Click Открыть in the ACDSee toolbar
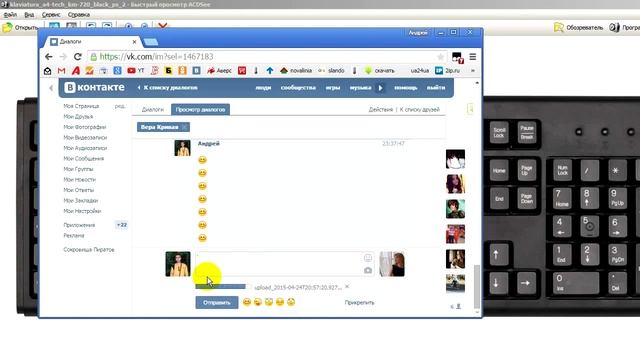The height and width of the screenshot is (360, 640). (x=20, y=28)
